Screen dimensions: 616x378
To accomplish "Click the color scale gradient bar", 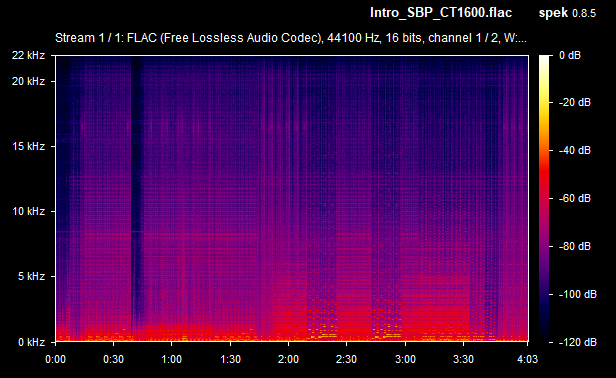I will coord(544,198).
